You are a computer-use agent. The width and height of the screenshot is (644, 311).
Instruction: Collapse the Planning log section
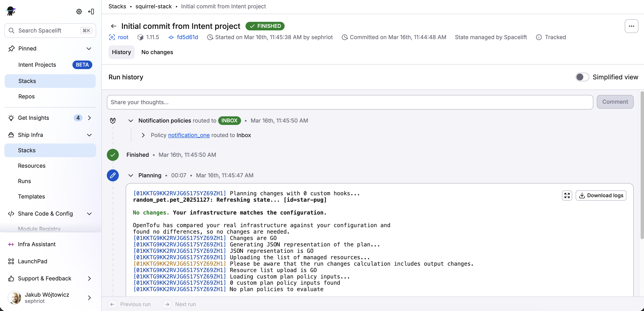131,175
